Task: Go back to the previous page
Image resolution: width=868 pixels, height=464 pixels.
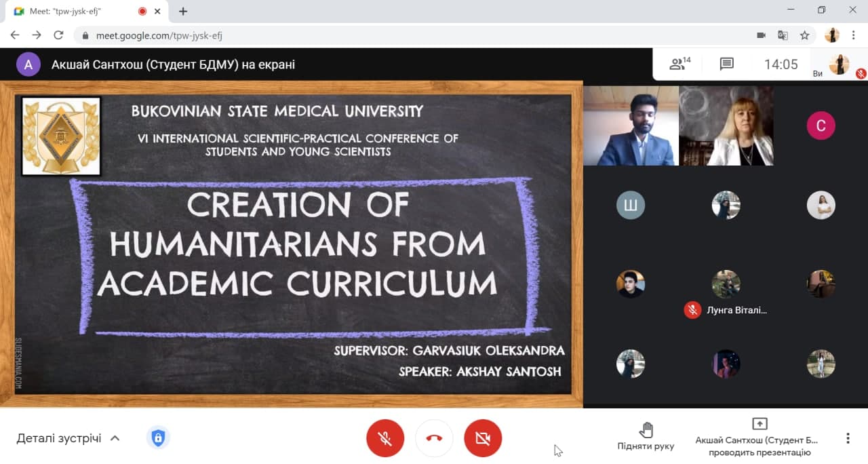Action: (x=15, y=35)
